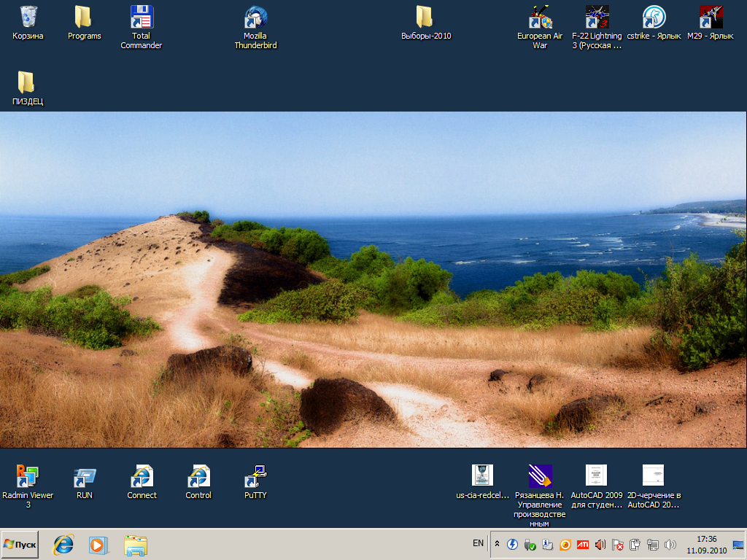Launch F-22 Lightning 3
The image size is (747, 560).
[597, 16]
